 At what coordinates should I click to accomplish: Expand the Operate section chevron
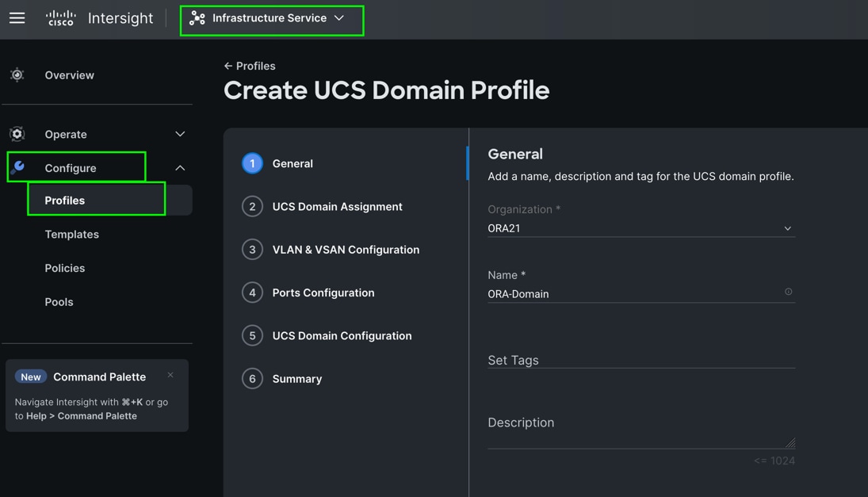click(x=180, y=134)
